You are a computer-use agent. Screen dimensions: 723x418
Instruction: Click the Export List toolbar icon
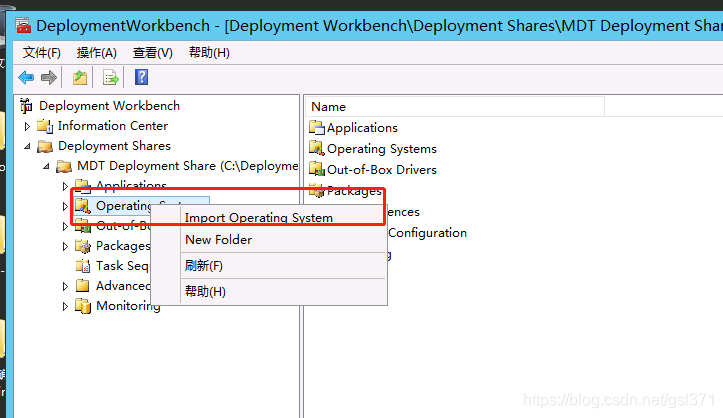pyautogui.click(x=111, y=77)
